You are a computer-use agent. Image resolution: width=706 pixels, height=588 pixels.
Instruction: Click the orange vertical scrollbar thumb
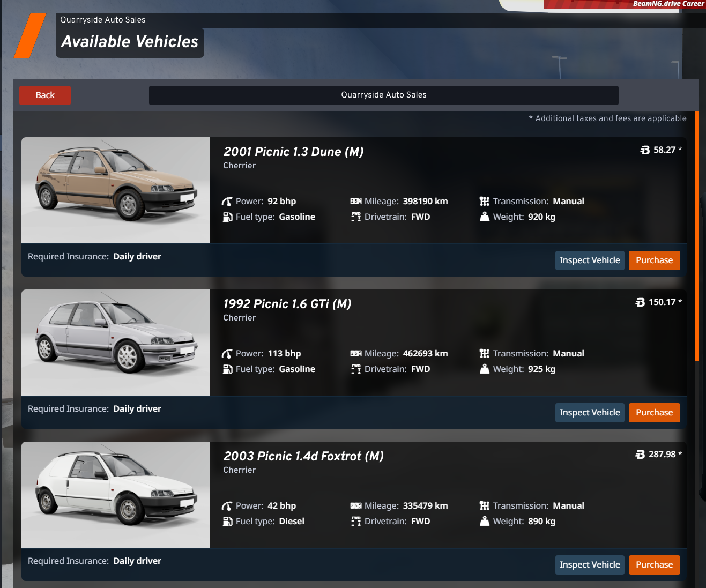point(697,236)
